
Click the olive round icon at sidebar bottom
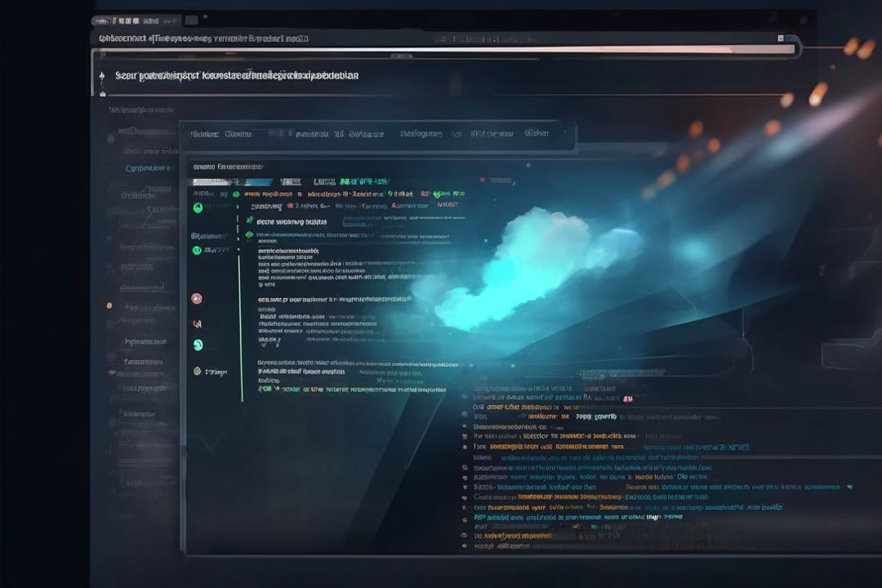[x=197, y=371]
